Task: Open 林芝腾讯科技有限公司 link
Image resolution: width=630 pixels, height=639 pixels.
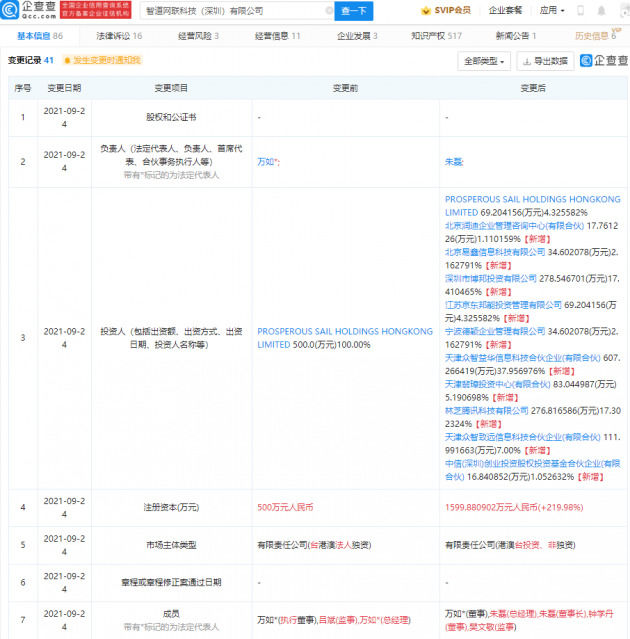Action: tap(487, 411)
